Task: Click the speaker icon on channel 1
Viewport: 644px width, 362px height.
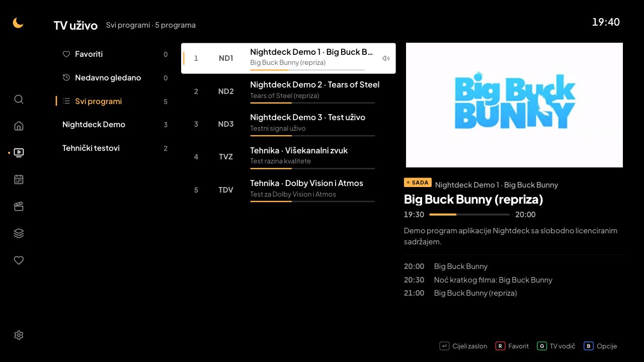Action: tap(386, 58)
